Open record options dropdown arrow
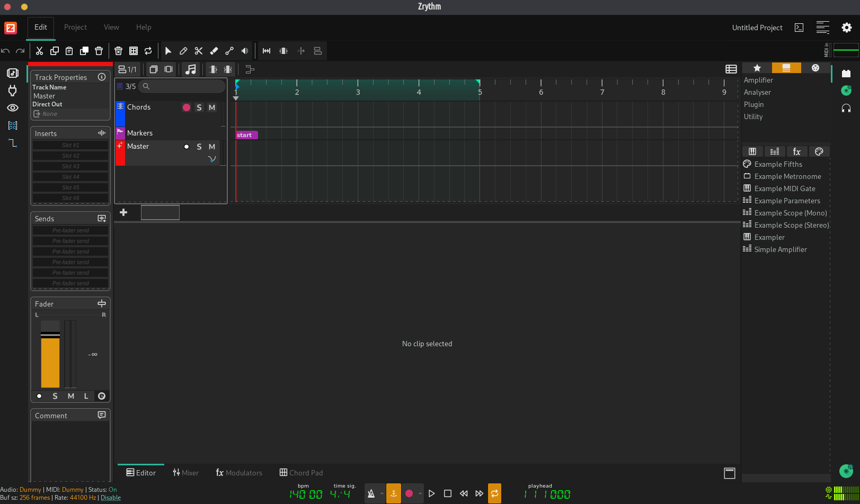Image resolution: width=860 pixels, height=504 pixels. (x=420, y=493)
